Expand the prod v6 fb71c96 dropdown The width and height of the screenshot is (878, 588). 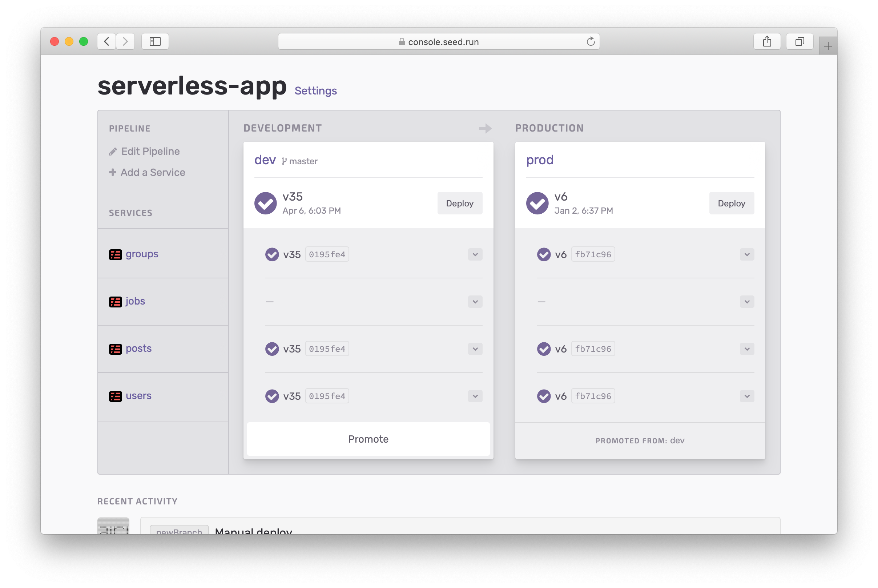(x=747, y=254)
